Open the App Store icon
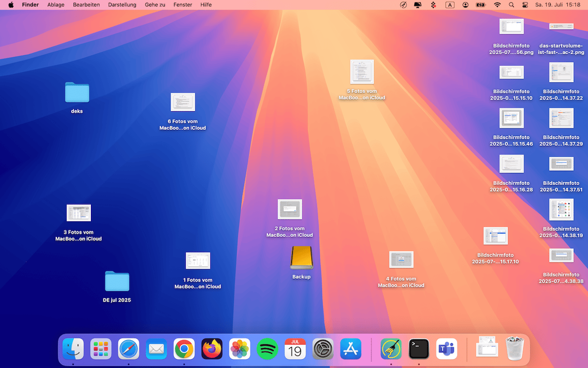The width and height of the screenshot is (588, 368). [x=351, y=349]
